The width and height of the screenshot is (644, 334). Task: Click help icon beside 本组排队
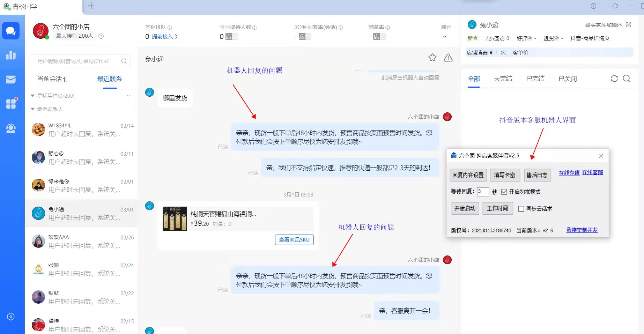tap(170, 27)
